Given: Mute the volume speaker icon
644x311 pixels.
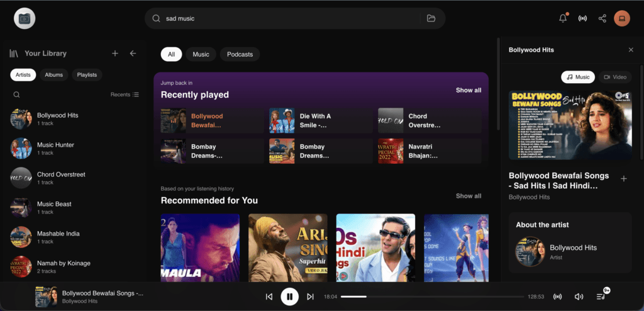Looking at the screenshot, I should point(579,297).
